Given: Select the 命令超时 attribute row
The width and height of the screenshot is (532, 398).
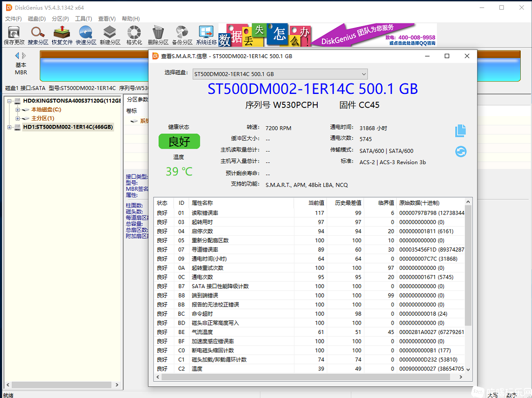Looking at the screenshot, I should click(309, 314).
